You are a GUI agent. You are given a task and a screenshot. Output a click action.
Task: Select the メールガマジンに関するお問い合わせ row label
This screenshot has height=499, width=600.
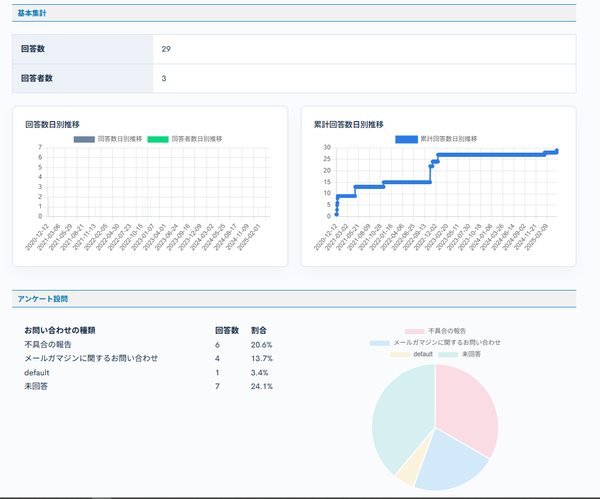91,359
